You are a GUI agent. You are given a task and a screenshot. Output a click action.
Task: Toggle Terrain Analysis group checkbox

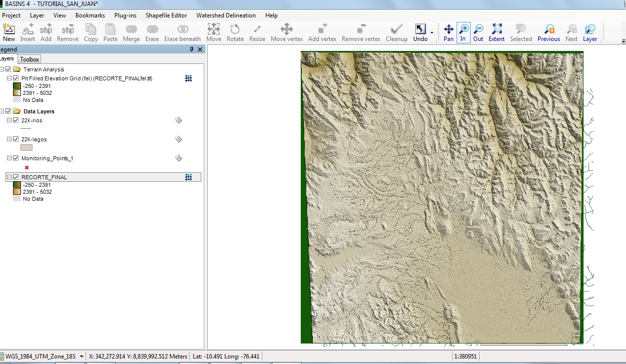8,69
